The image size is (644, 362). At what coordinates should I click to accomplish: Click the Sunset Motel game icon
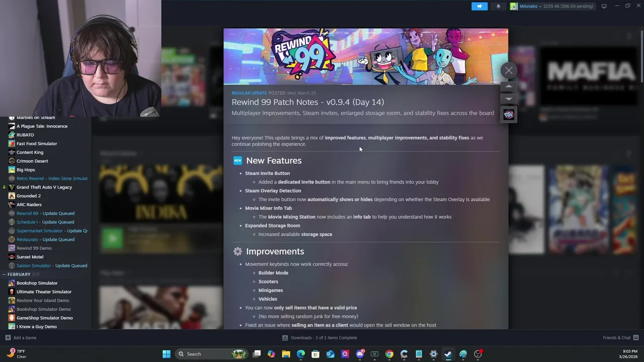tap(12, 257)
